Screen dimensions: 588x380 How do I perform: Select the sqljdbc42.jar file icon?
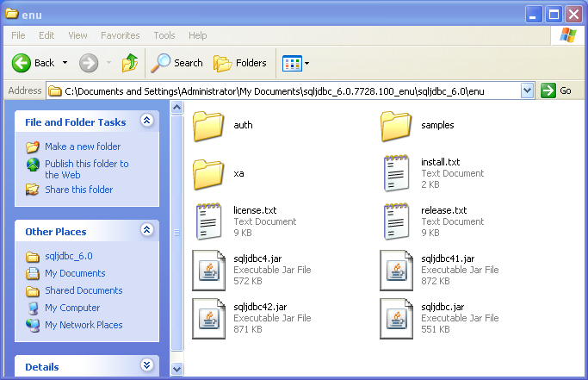tap(208, 319)
